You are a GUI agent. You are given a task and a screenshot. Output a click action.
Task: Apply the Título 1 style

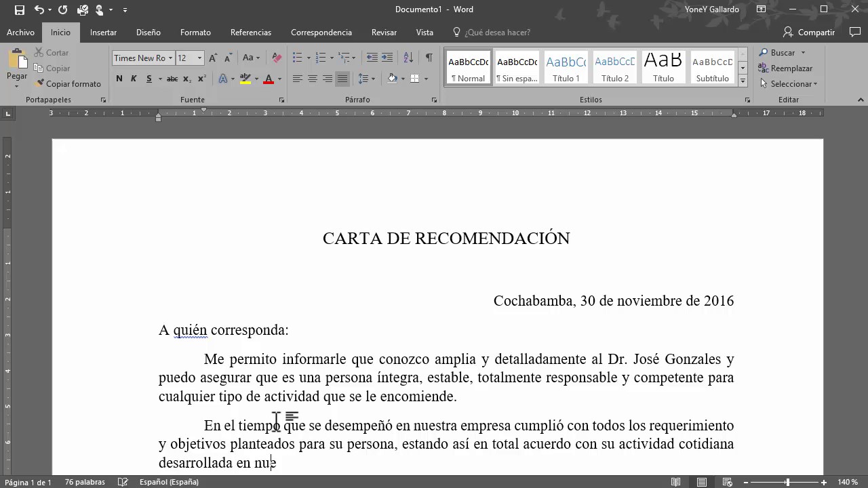click(x=566, y=67)
